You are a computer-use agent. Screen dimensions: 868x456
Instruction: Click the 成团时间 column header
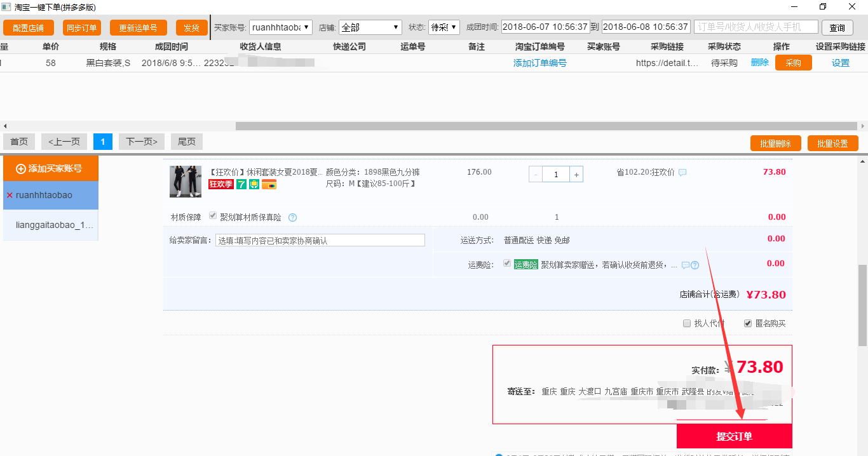(172, 46)
